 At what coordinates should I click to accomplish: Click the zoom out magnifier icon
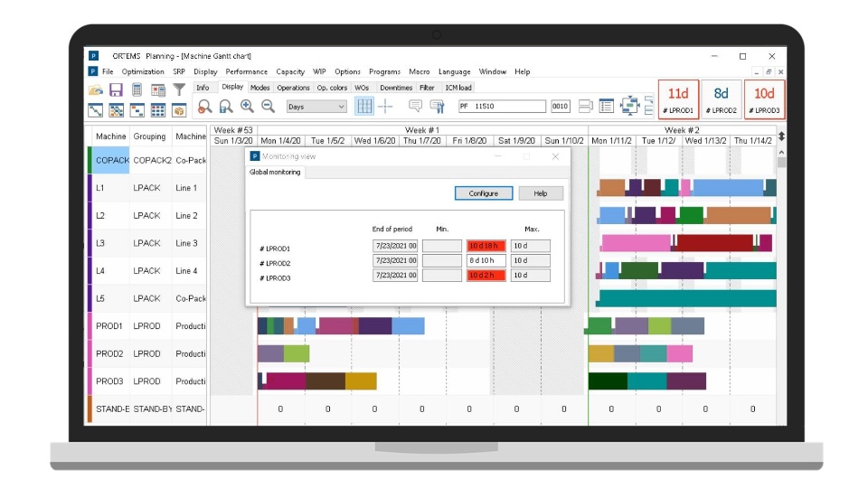(268, 107)
